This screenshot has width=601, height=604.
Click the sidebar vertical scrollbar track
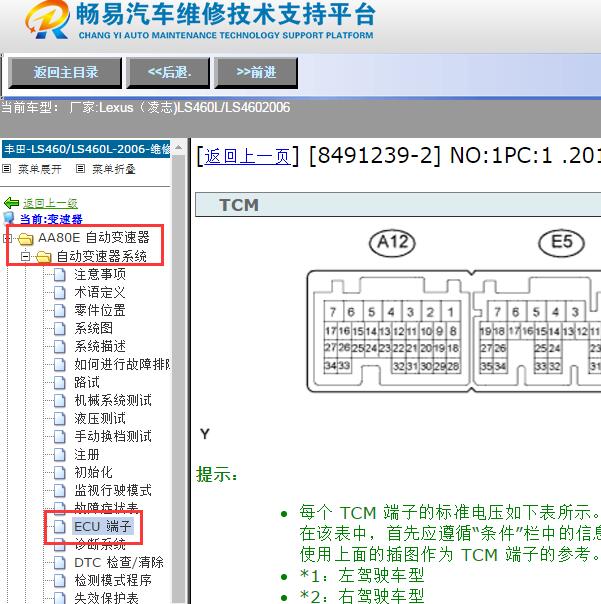[178, 379]
